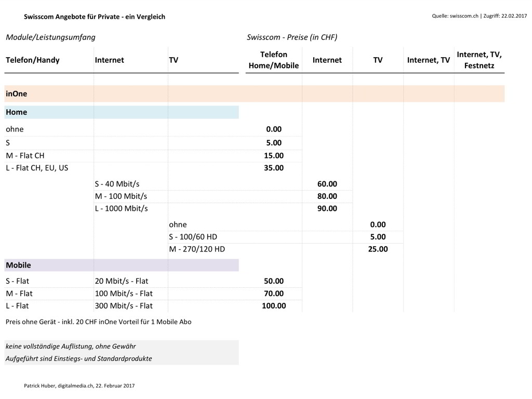The width and height of the screenshot is (532, 399).
Task: Click the 'Internet, TV' column header
Action: pos(429,60)
